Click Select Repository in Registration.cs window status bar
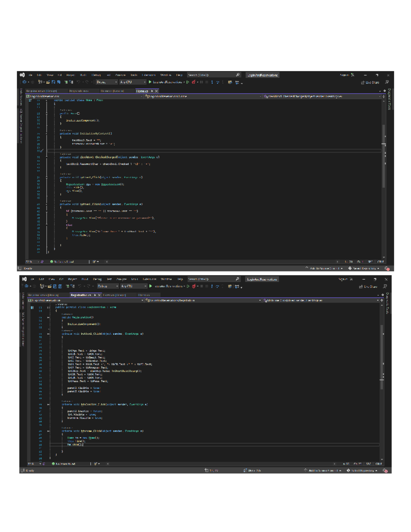The height and width of the screenshot is (532, 411). [x=363, y=471]
